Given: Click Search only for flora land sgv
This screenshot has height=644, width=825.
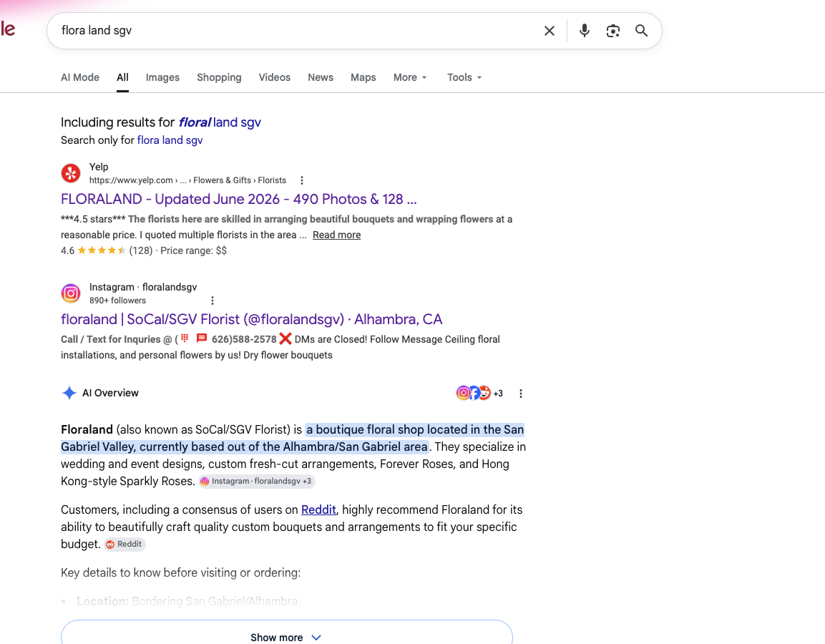Looking at the screenshot, I should point(170,140).
